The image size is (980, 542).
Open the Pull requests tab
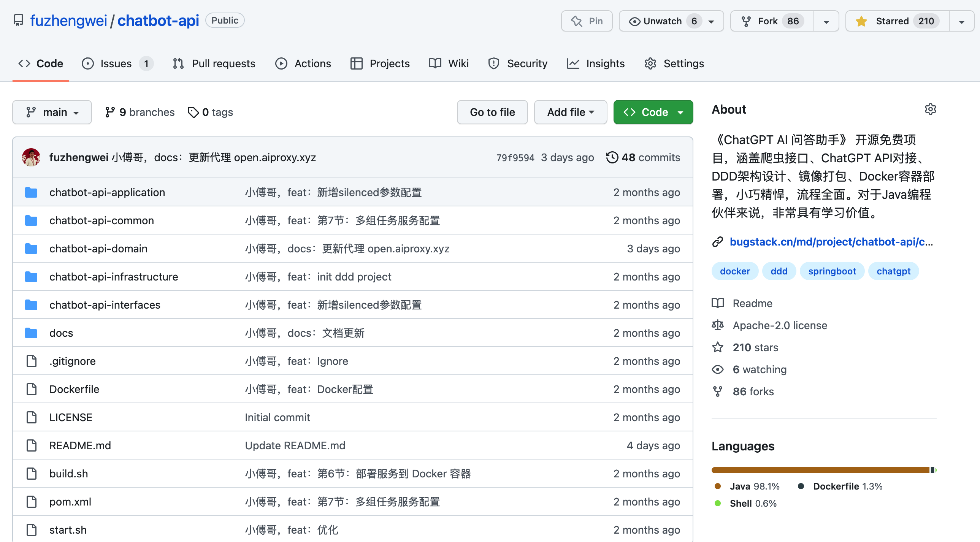pos(214,63)
